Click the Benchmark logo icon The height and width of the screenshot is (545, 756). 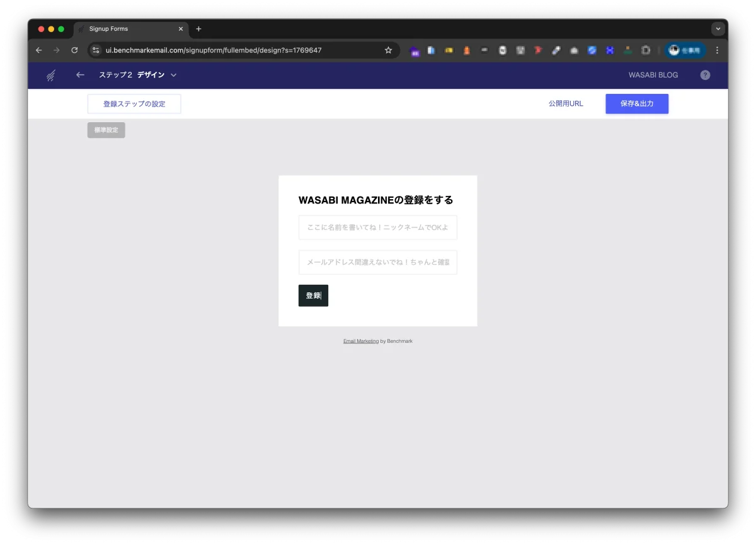pos(51,76)
